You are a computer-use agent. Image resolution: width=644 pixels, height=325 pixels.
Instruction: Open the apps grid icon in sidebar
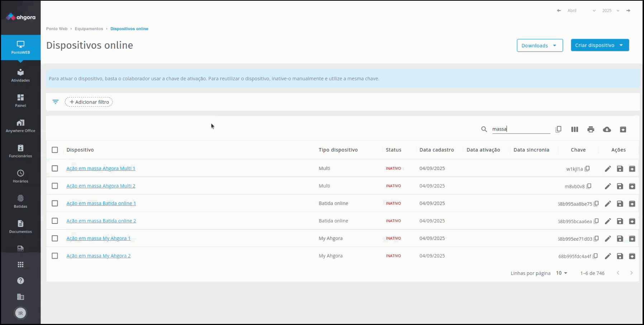click(20, 265)
